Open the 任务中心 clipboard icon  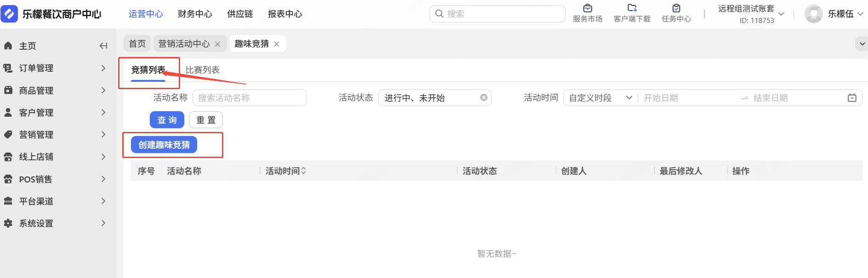point(676,8)
